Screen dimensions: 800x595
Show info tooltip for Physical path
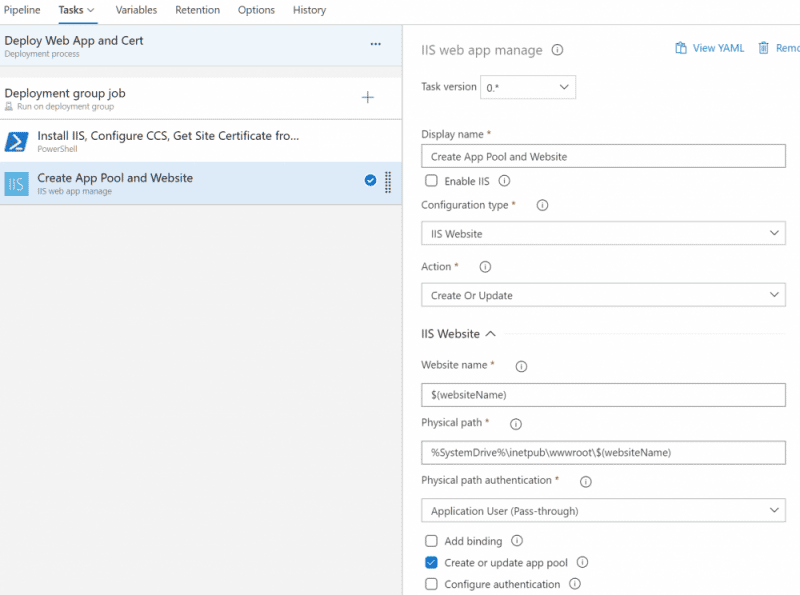click(516, 424)
